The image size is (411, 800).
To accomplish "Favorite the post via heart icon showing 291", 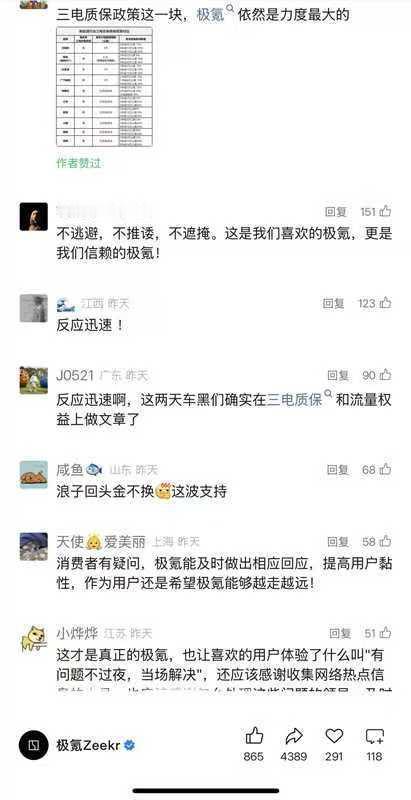I will [x=334, y=736].
